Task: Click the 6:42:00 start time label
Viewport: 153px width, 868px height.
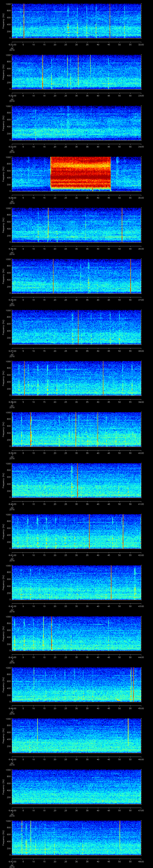Action: pyautogui.click(x=12, y=606)
